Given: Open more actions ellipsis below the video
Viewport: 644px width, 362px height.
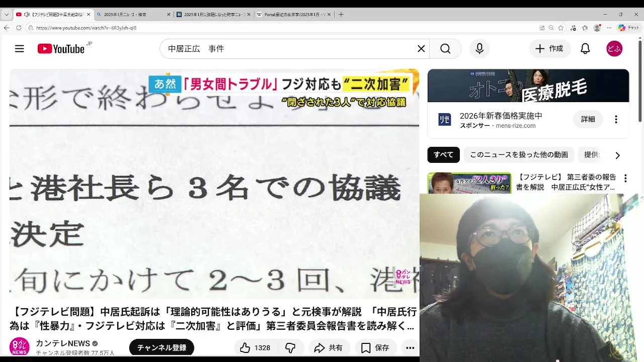Looking at the screenshot, I should click(410, 347).
